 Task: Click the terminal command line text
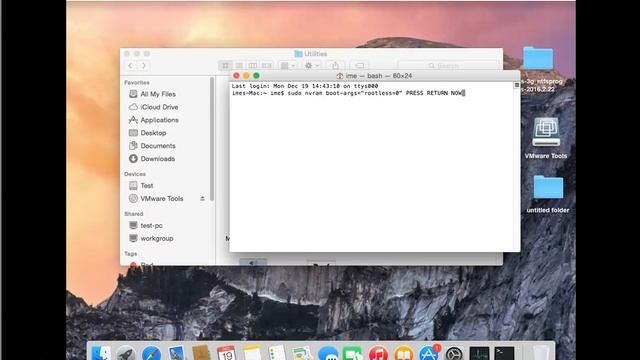coord(348,93)
